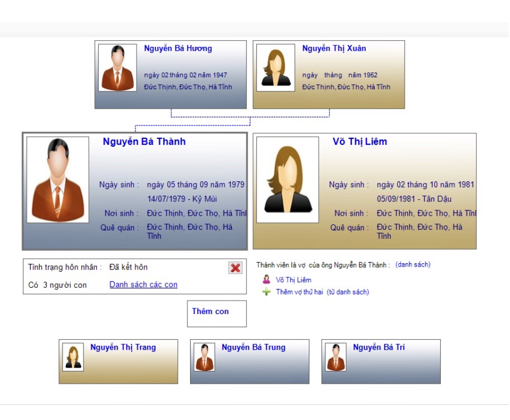
Task: Open Võ Thị Liêm in the wives list
Action: [293, 279]
